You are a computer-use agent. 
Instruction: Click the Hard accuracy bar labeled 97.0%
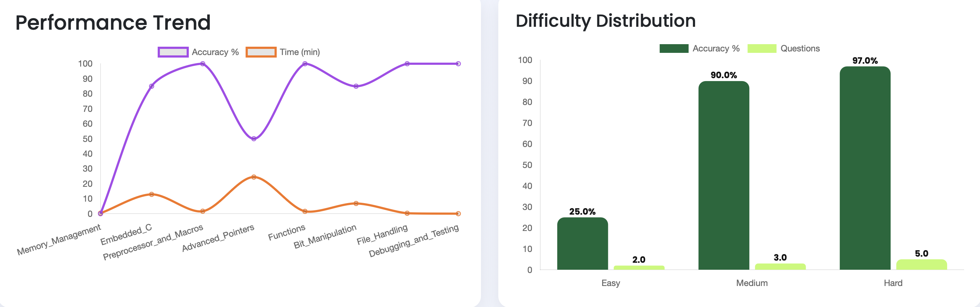point(865,168)
